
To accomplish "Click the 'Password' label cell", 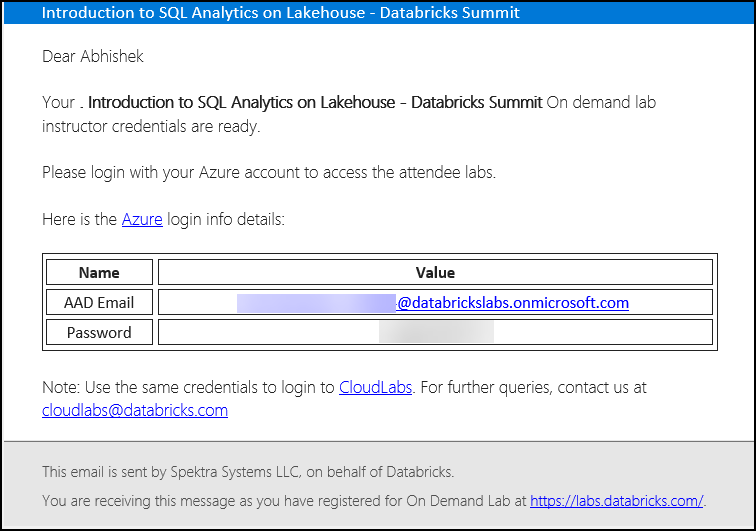I will [99, 332].
